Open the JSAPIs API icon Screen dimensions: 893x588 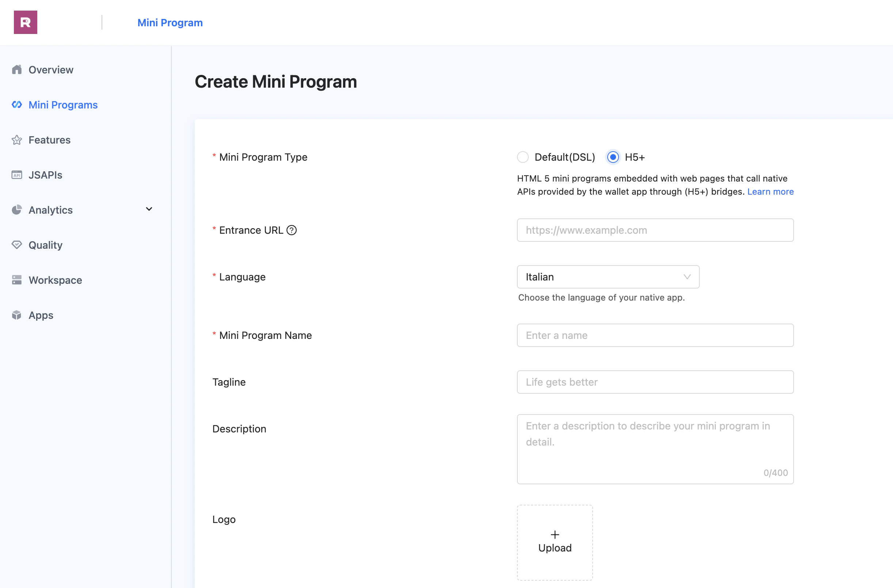(x=17, y=175)
